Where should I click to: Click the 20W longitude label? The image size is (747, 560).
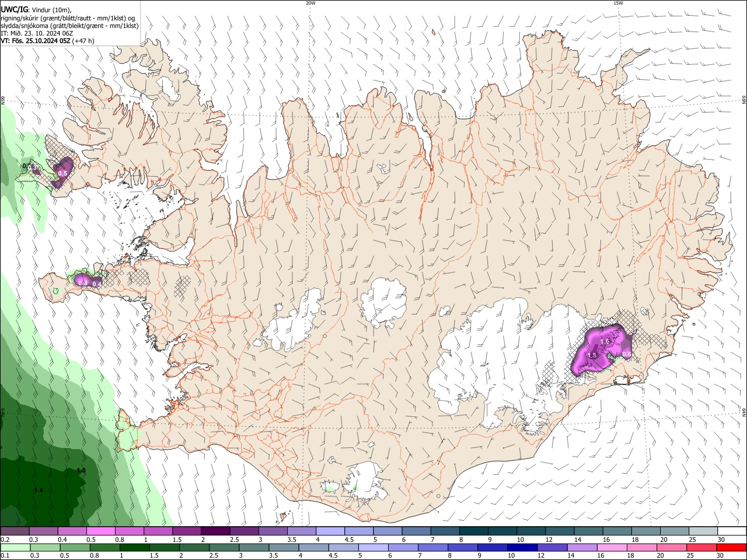(x=310, y=3)
